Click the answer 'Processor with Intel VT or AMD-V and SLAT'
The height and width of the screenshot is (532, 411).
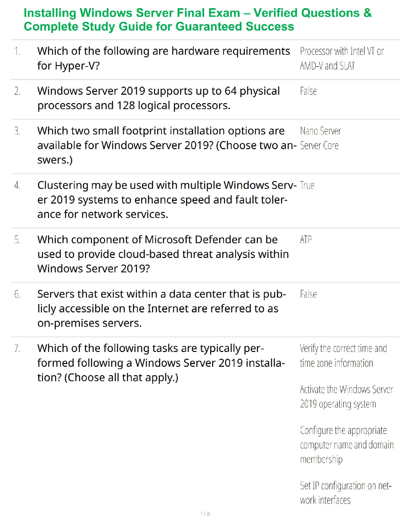click(x=341, y=58)
